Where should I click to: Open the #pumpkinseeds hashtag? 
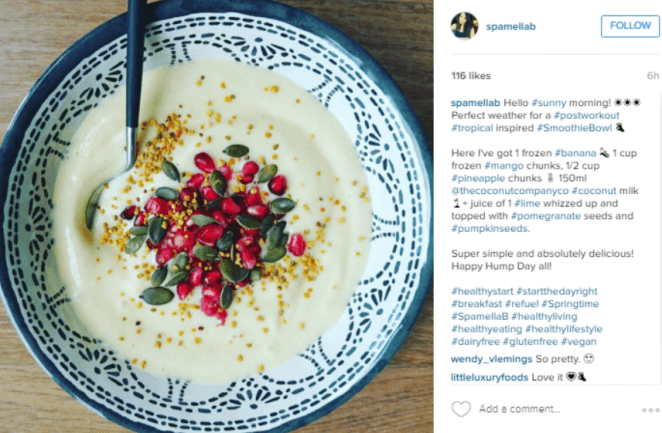[490, 229]
